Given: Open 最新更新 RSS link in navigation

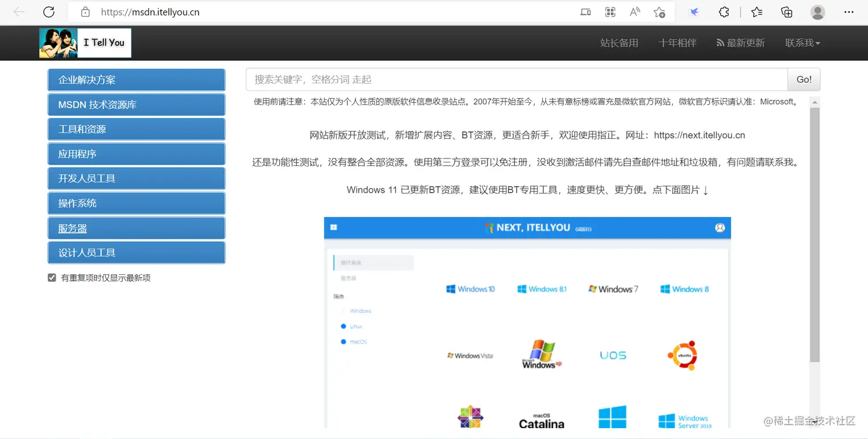Looking at the screenshot, I should (x=741, y=43).
